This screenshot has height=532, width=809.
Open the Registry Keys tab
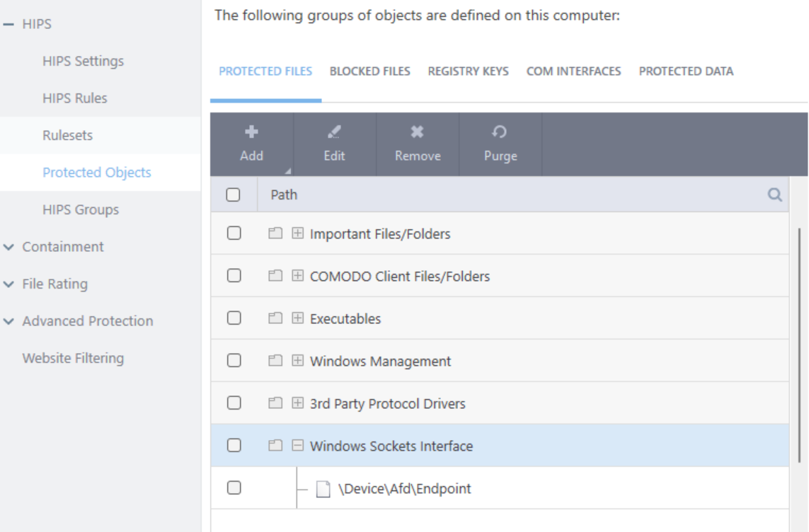click(x=468, y=71)
